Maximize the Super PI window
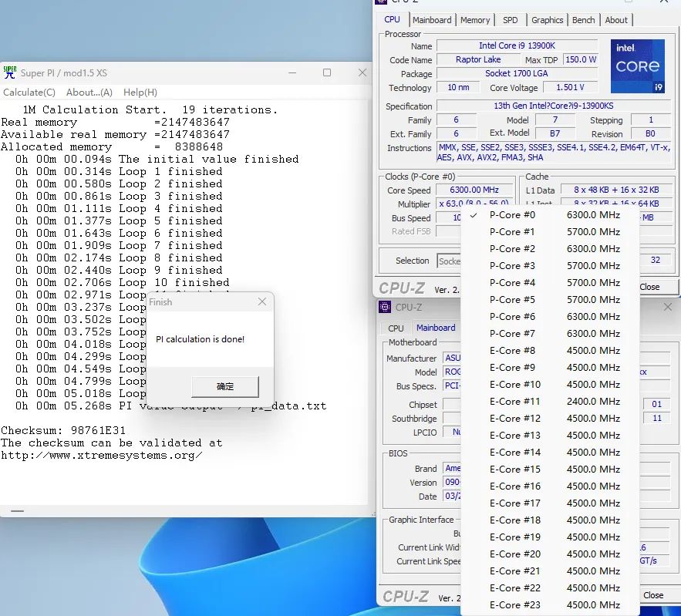This screenshot has height=616, width=681. click(x=327, y=72)
